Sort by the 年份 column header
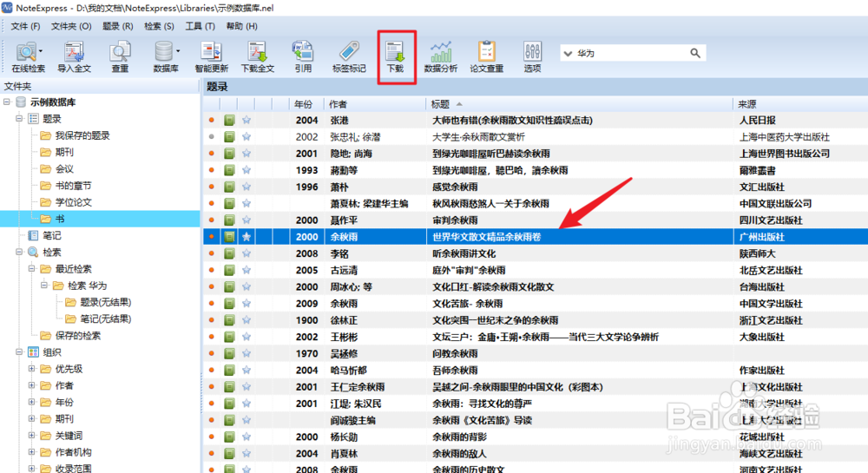 (306, 104)
